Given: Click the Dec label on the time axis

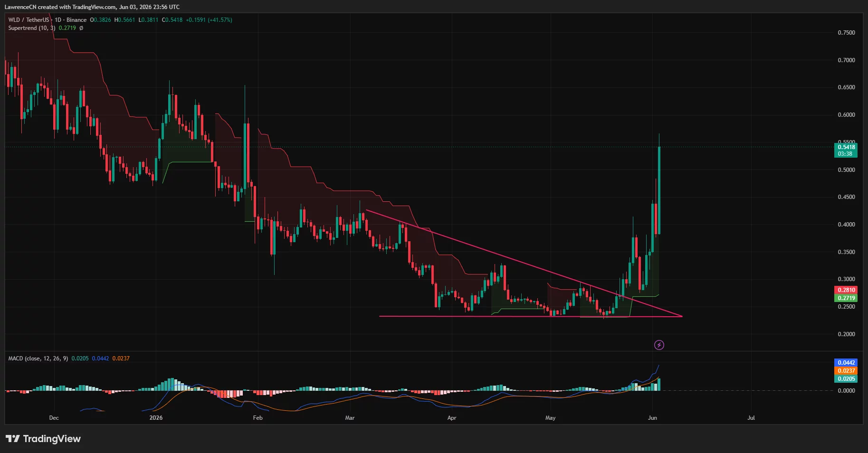Looking at the screenshot, I should (x=54, y=418).
